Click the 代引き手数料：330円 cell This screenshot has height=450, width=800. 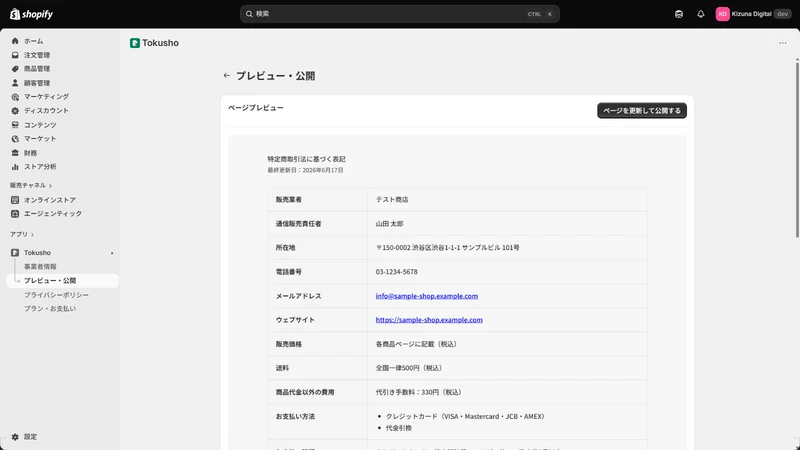[x=507, y=392]
